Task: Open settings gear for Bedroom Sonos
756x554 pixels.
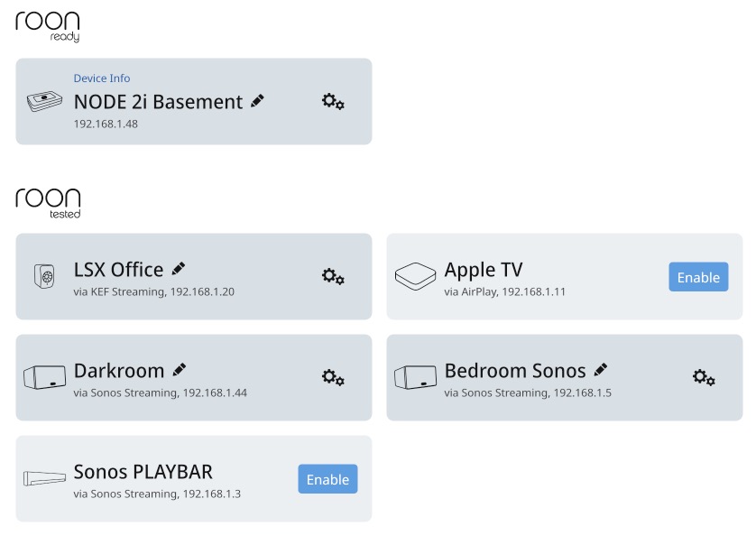Action: (704, 378)
